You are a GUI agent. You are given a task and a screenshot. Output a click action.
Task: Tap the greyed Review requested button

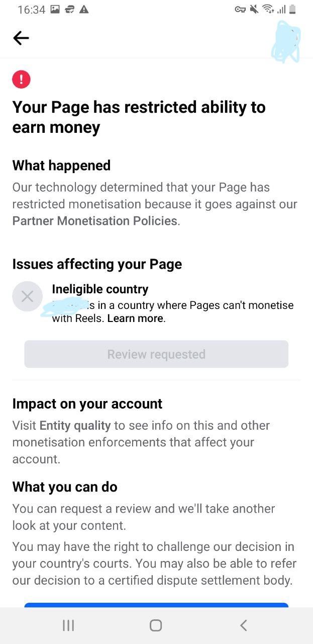point(156,354)
